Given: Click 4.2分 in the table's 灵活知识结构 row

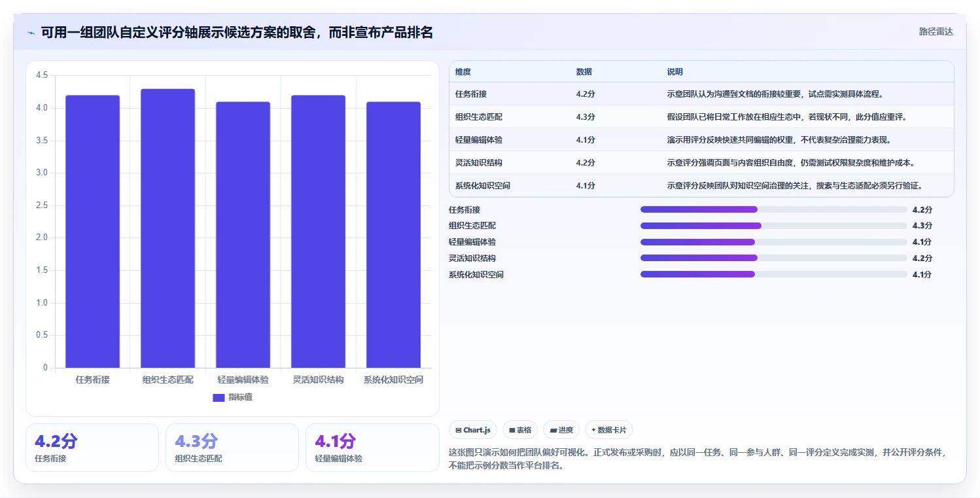Looking at the screenshot, I should pyautogui.click(x=586, y=163).
